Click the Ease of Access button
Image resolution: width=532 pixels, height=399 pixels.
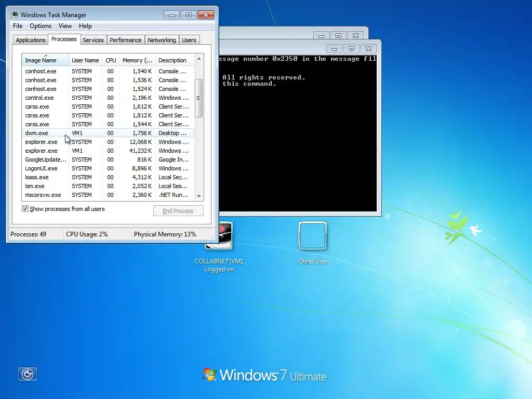28,374
